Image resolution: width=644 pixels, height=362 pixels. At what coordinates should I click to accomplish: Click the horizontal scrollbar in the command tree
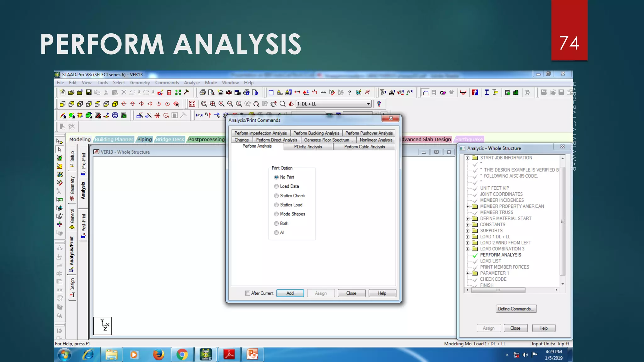tap(498, 290)
